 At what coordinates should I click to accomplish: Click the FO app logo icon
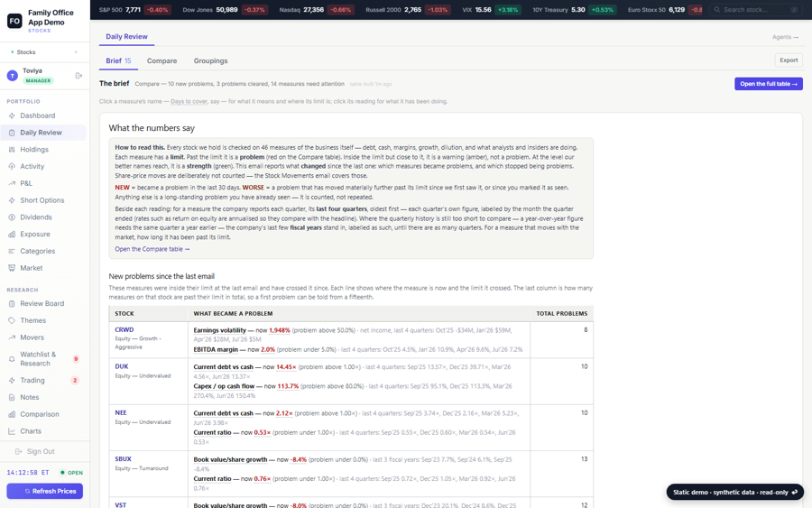coord(14,22)
